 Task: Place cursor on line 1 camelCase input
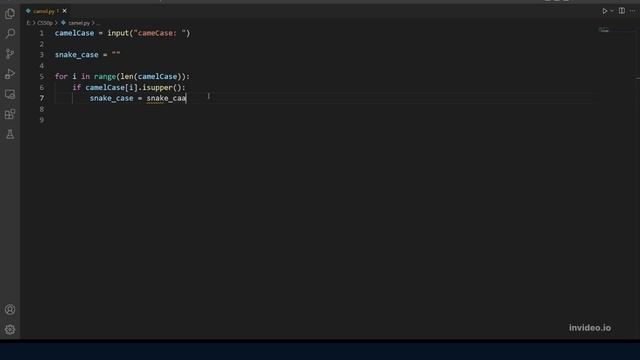(122, 33)
